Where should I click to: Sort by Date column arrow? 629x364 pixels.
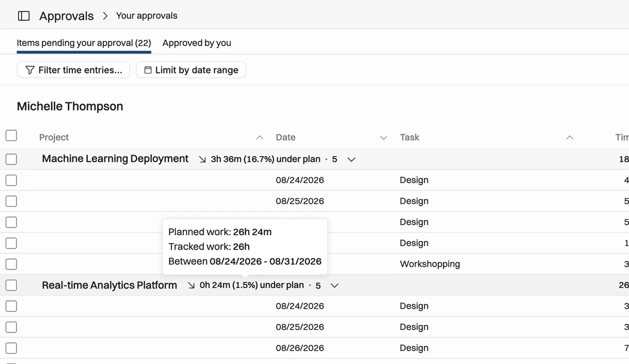383,138
